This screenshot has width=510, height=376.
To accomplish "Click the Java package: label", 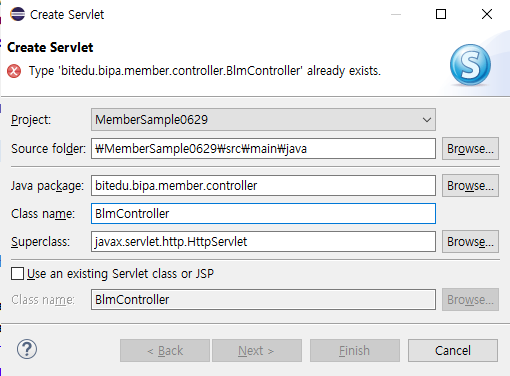I will click(x=47, y=186).
